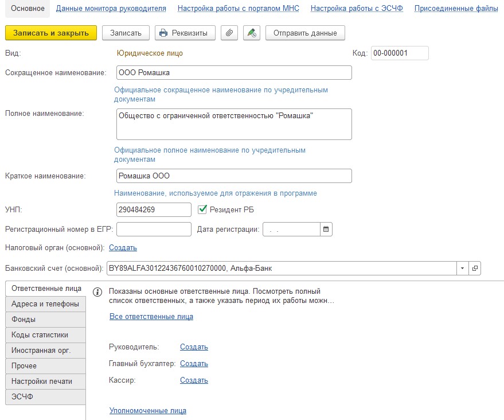Image resolution: width=504 pixels, height=420 pixels.
Task: Click the Сокращенное наименование field
Action: coord(234,73)
